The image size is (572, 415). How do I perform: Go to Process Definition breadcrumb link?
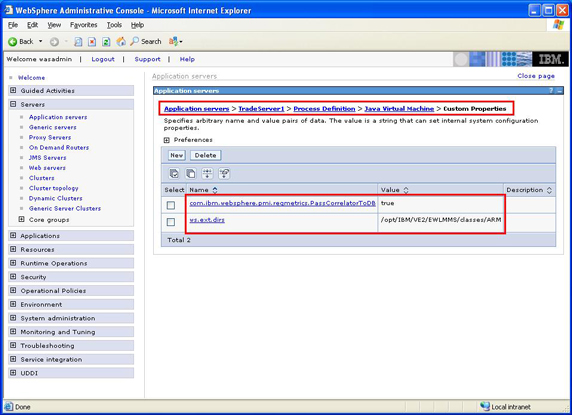324,109
